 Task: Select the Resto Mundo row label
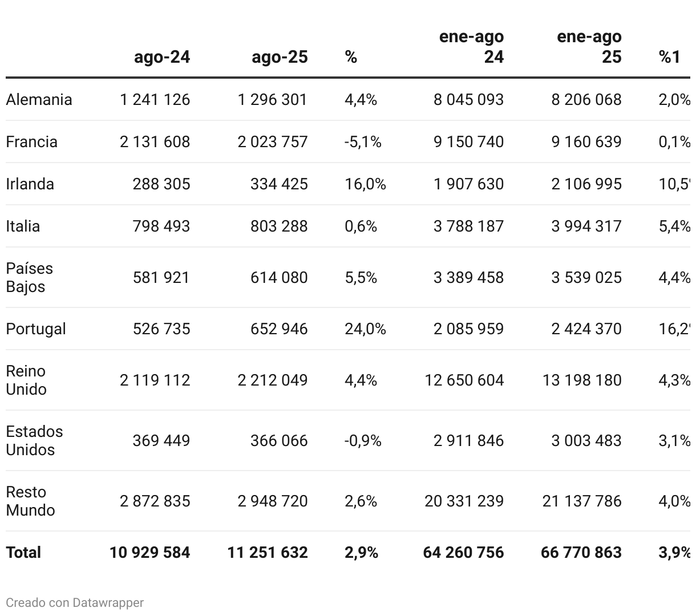click(x=30, y=501)
